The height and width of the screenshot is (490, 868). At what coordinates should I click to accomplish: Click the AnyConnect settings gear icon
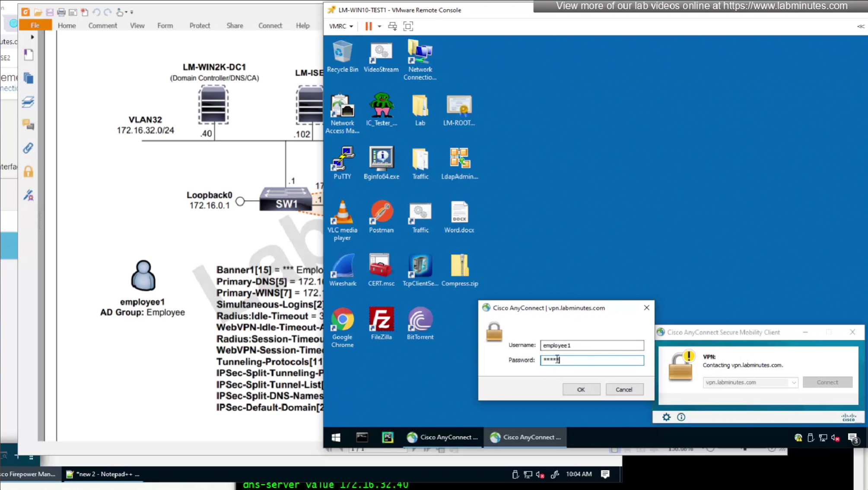tap(666, 417)
